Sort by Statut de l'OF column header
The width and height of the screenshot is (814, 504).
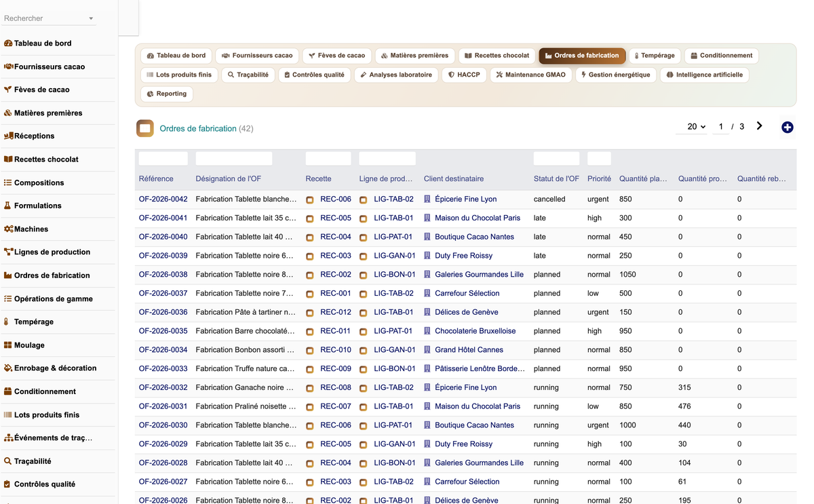pyautogui.click(x=556, y=179)
